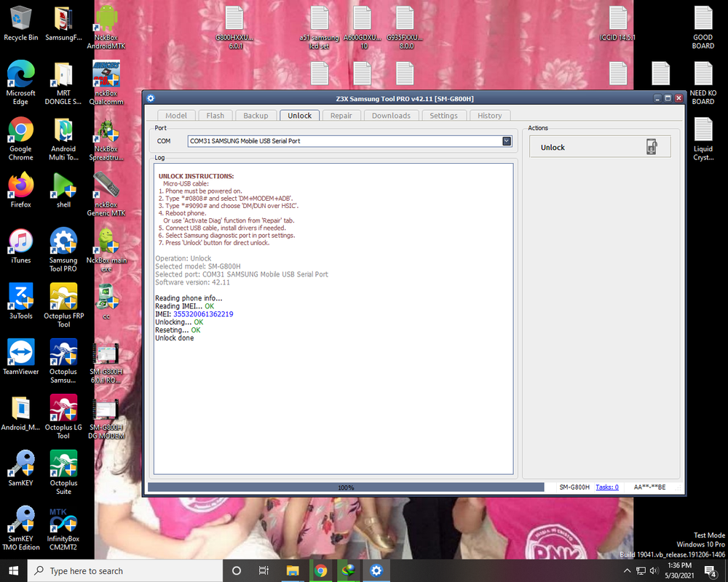
Task: Open the Windows Start menu
Action: [x=13, y=571]
